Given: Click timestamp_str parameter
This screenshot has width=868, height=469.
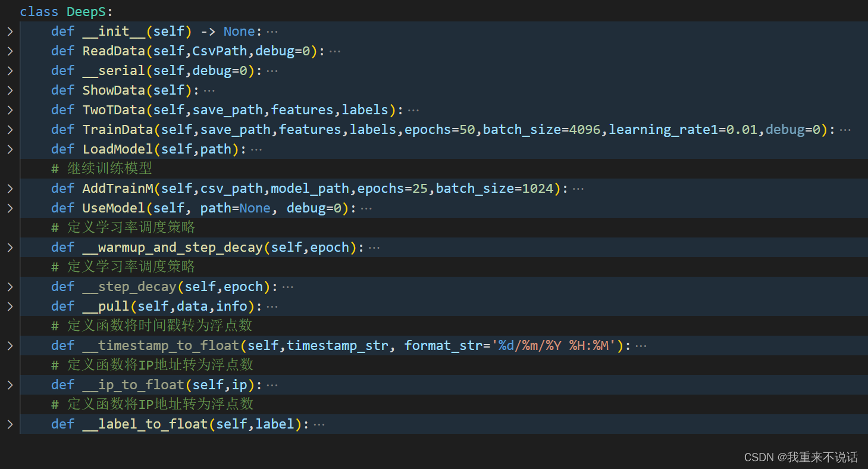Looking at the screenshot, I should pos(337,346).
